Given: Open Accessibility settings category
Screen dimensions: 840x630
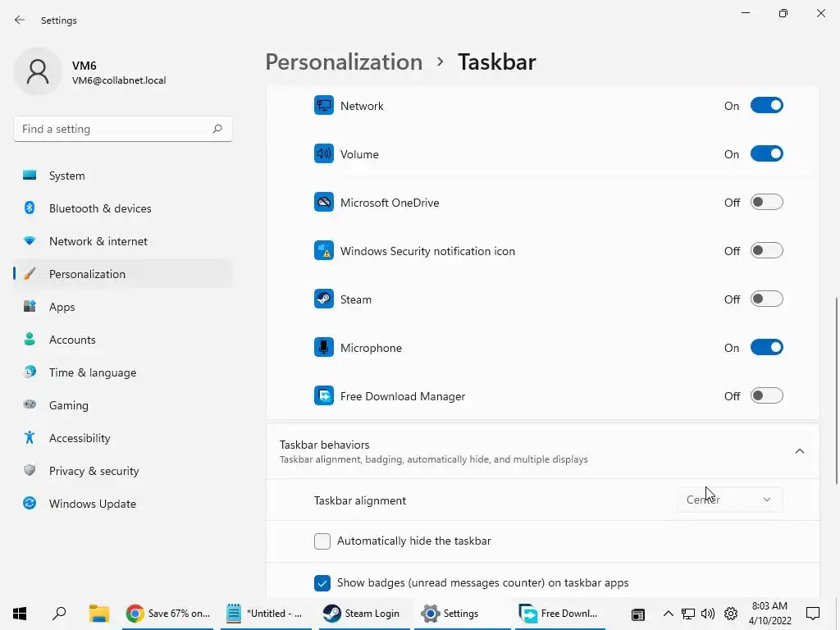Looking at the screenshot, I should pyautogui.click(x=123, y=438).
